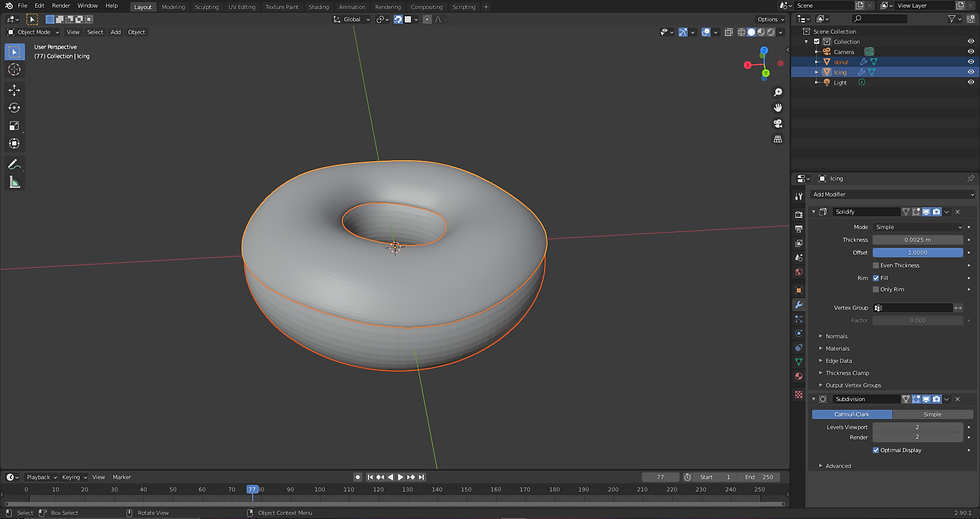Open the File menu

[x=22, y=6]
